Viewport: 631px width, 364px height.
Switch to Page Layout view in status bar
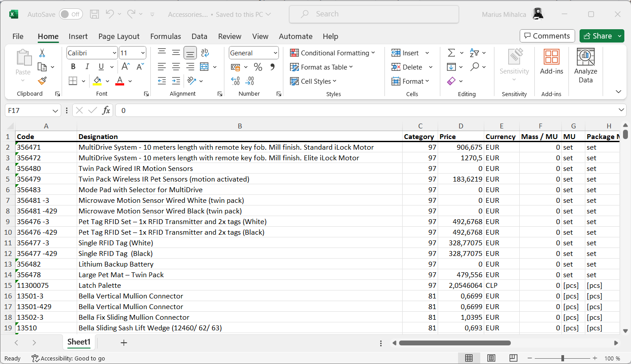click(491, 358)
